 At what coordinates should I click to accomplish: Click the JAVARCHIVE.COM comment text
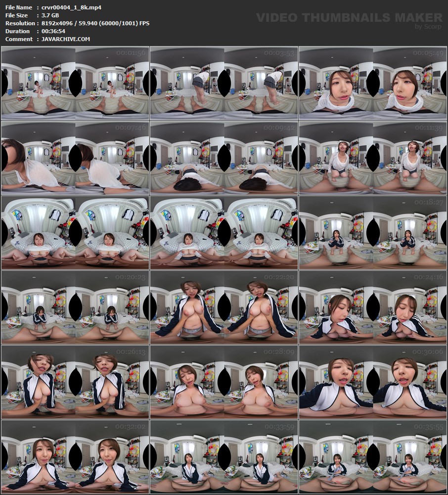pyautogui.click(x=63, y=39)
